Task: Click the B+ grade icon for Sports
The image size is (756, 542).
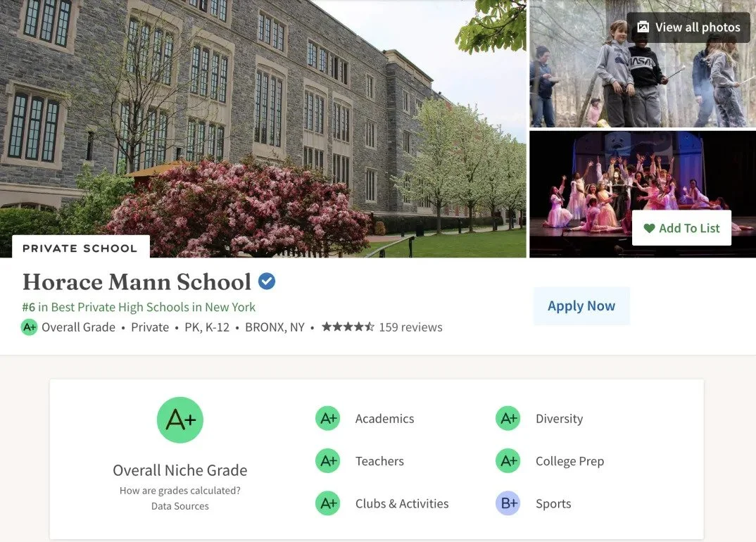Action: [508, 503]
